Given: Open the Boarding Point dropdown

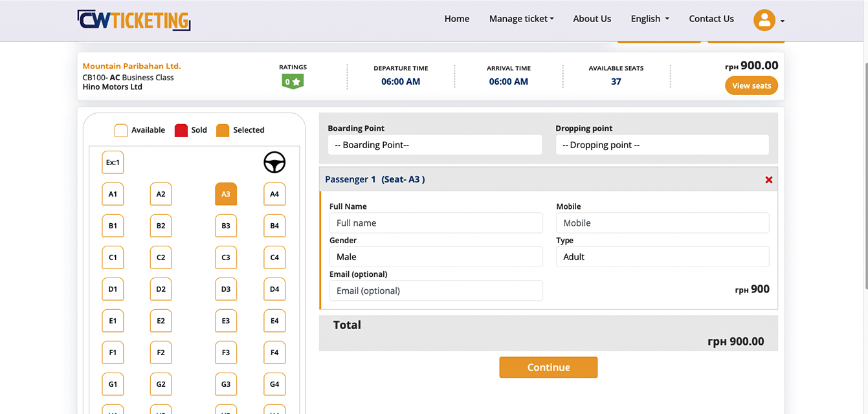Looking at the screenshot, I should point(434,145).
